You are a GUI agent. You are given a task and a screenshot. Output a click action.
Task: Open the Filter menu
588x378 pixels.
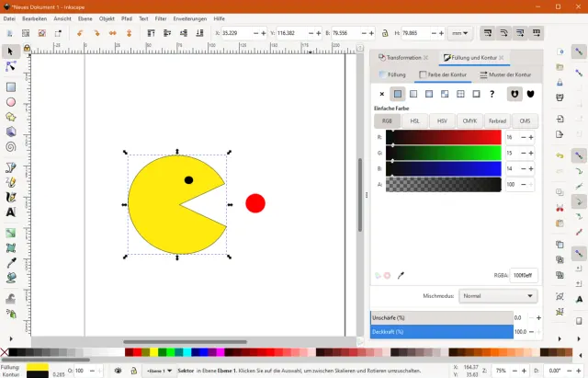coord(161,18)
